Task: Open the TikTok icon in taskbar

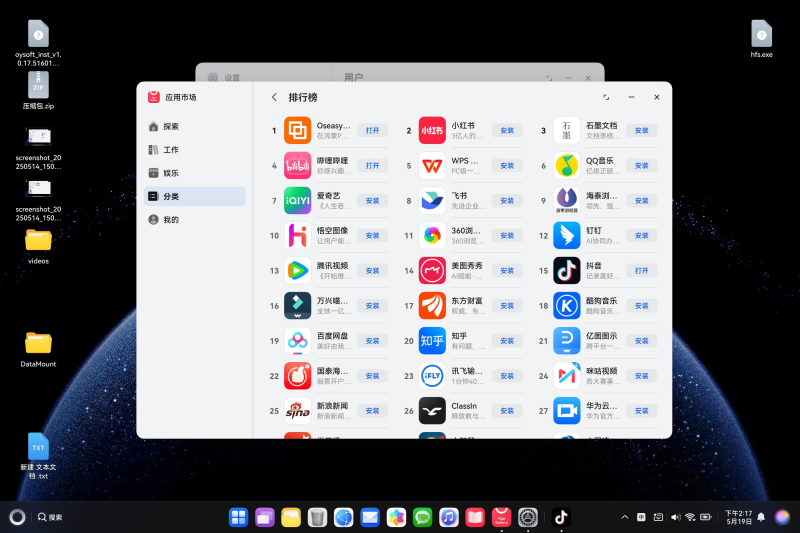Action: pyautogui.click(x=561, y=517)
